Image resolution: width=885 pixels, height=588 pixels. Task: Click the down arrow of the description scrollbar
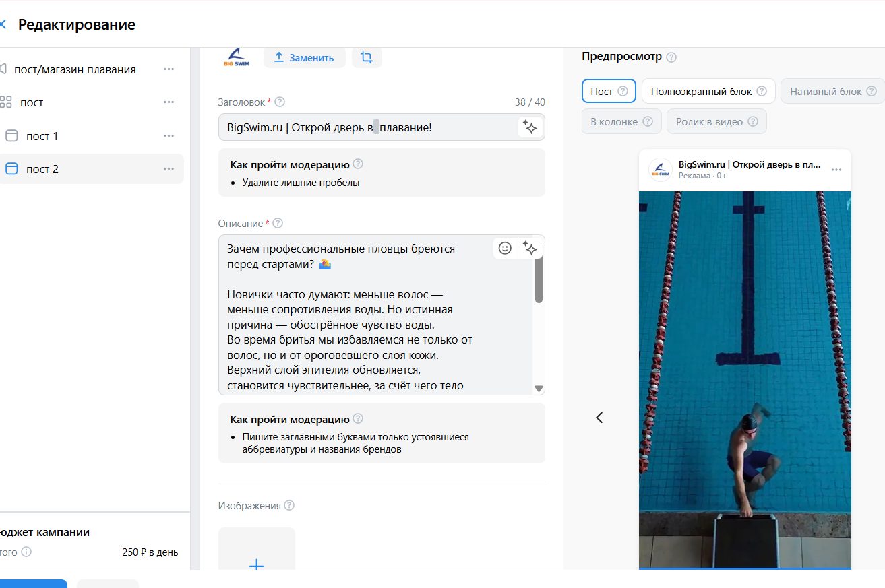click(x=539, y=389)
